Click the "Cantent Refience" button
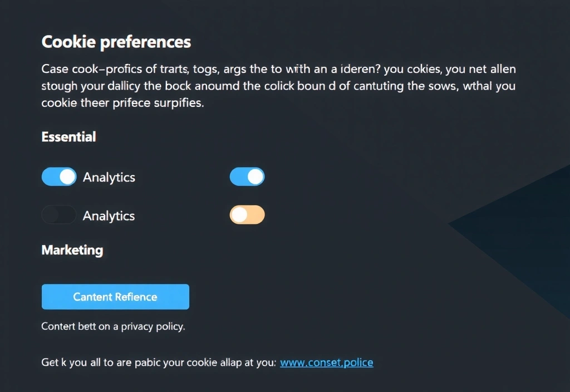570x392 pixels. point(115,297)
